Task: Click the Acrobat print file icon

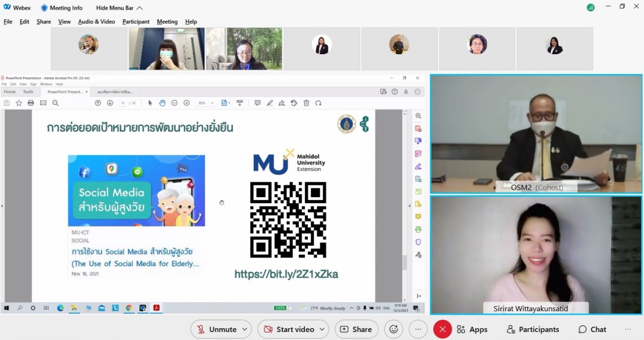Action: tap(31, 103)
